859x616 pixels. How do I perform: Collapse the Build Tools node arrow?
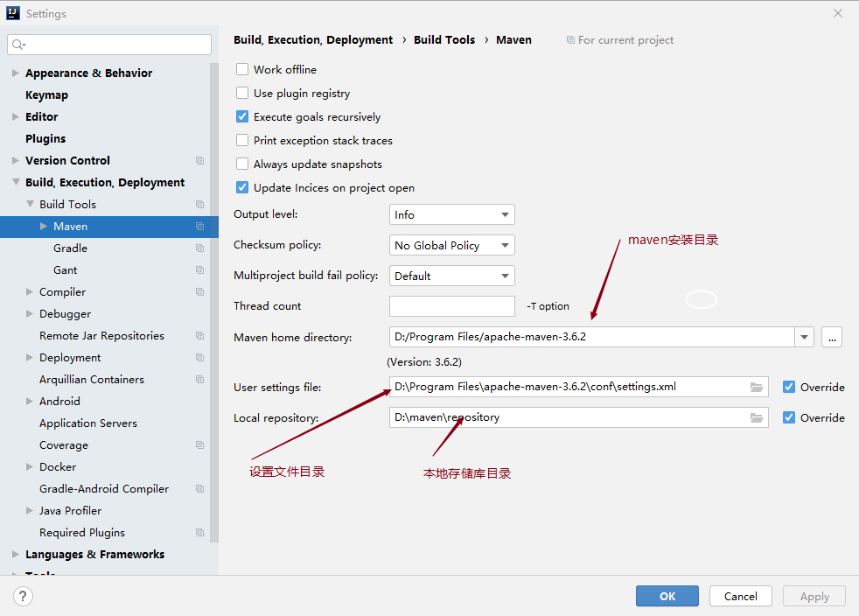coord(30,204)
